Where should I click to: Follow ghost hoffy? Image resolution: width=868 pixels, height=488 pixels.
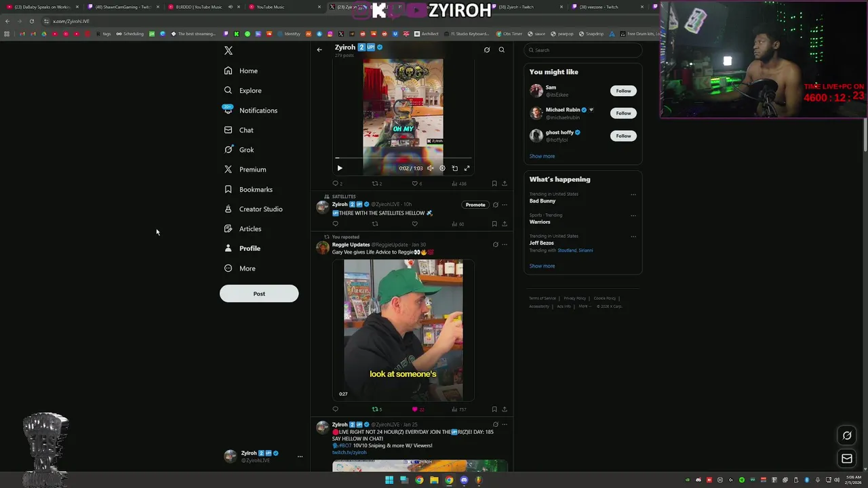tap(623, 136)
